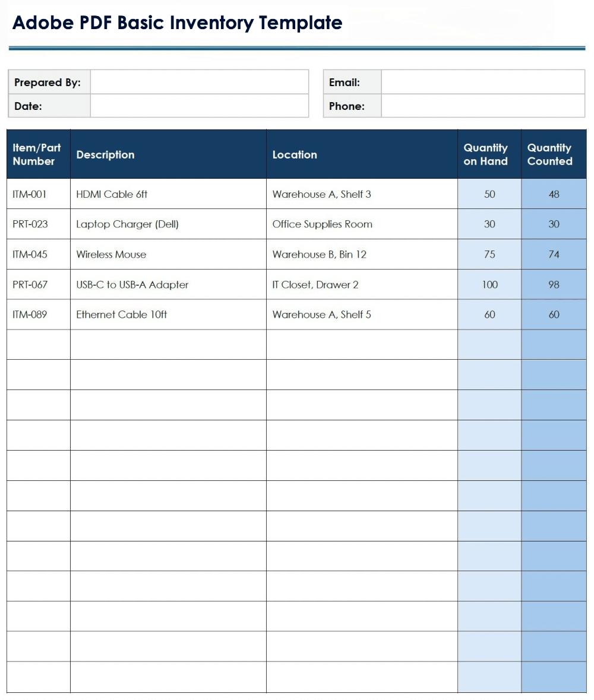Click the Adobe PDF Basic Inventory Template title
Image resolution: width=594 pixels, height=700 pixels.
coord(177,23)
